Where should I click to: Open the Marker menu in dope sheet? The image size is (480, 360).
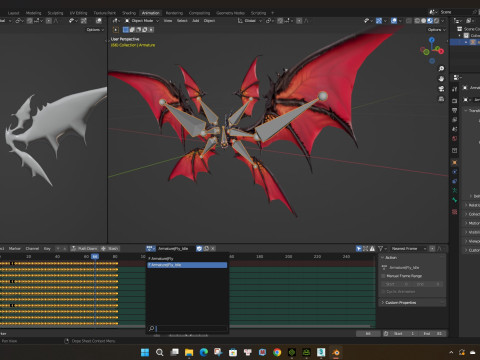click(14, 249)
